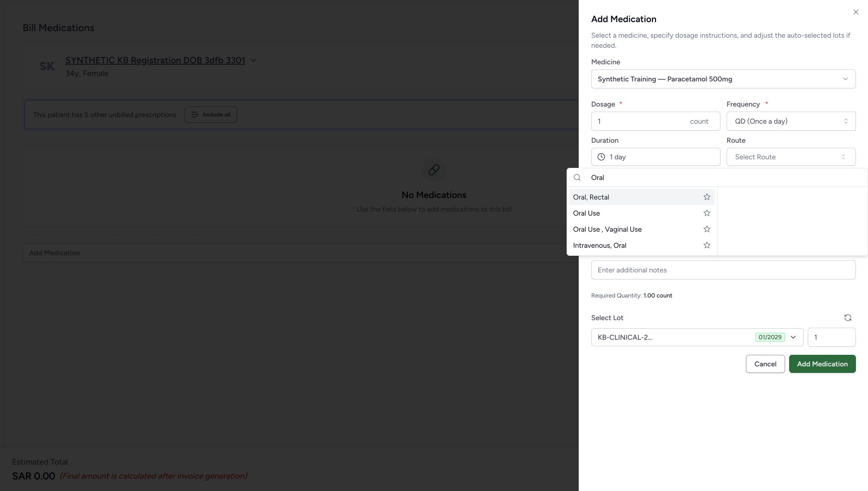868x491 pixels.
Task: Click the 34y, Female patient details
Action: 87,73
